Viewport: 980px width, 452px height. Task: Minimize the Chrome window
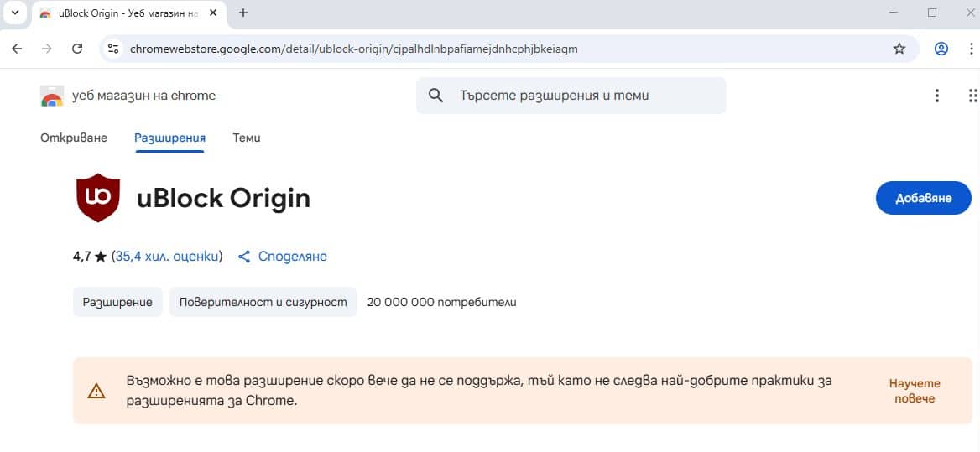coord(894,13)
